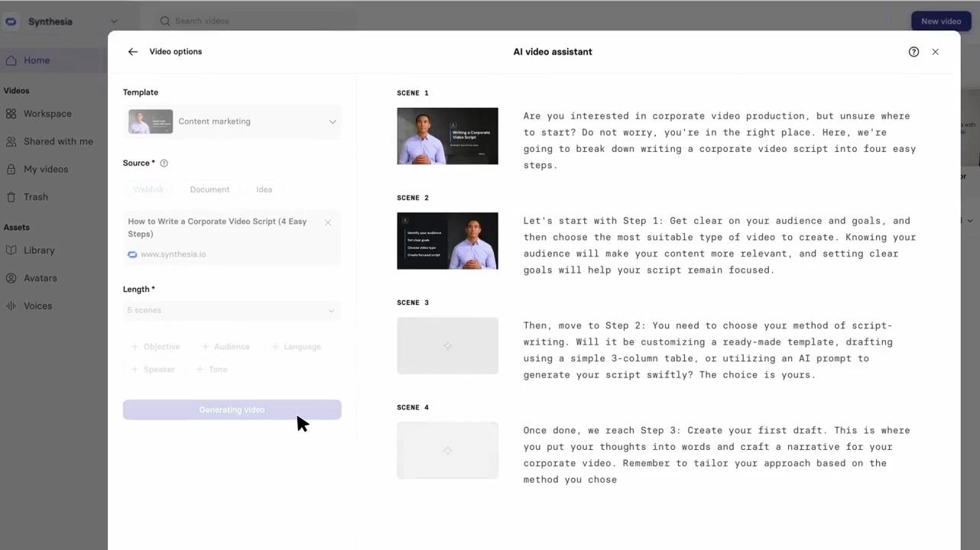The height and width of the screenshot is (550, 980).
Task: Open Trash from the sidebar
Action: coord(35,197)
